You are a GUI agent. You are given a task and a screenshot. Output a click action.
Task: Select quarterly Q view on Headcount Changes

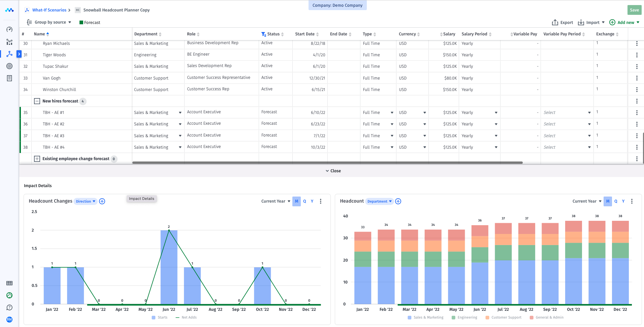tap(304, 201)
